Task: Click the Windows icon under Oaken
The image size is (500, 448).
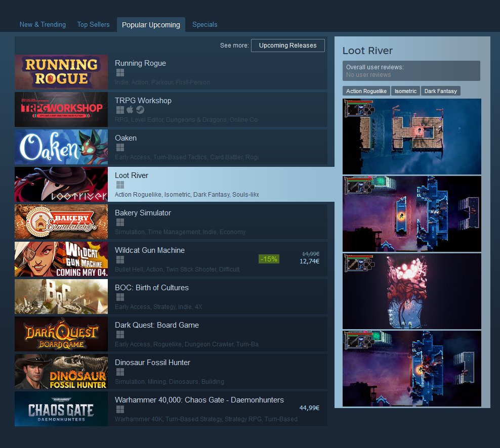Action: [x=120, y=147]
